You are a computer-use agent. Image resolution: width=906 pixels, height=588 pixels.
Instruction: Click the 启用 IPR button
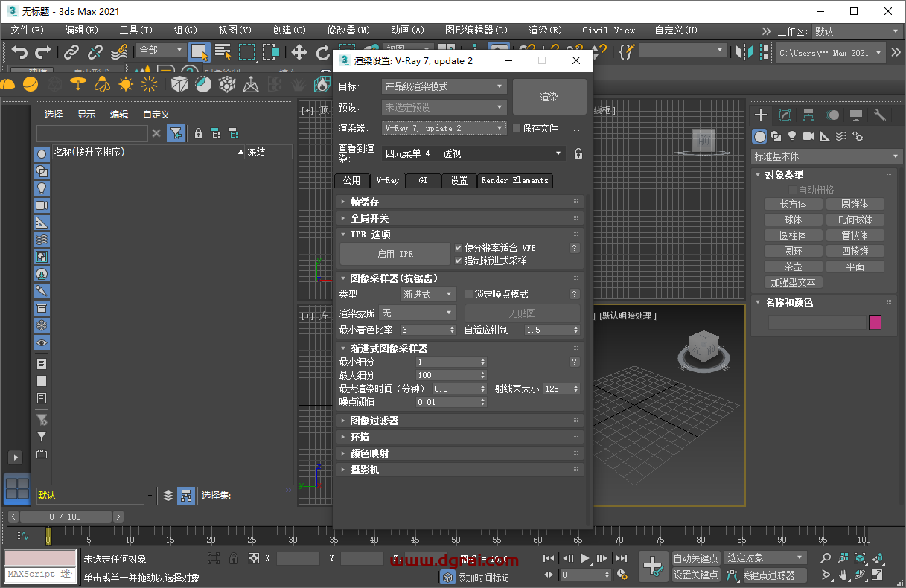point(395,254)
